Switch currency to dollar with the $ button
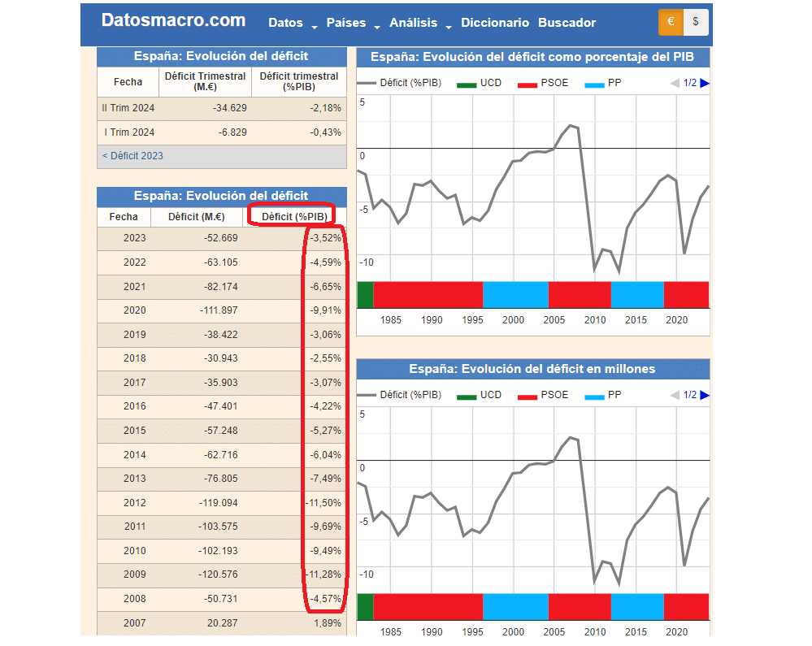This screenshot has height=646, width=812. pos(696,23)
